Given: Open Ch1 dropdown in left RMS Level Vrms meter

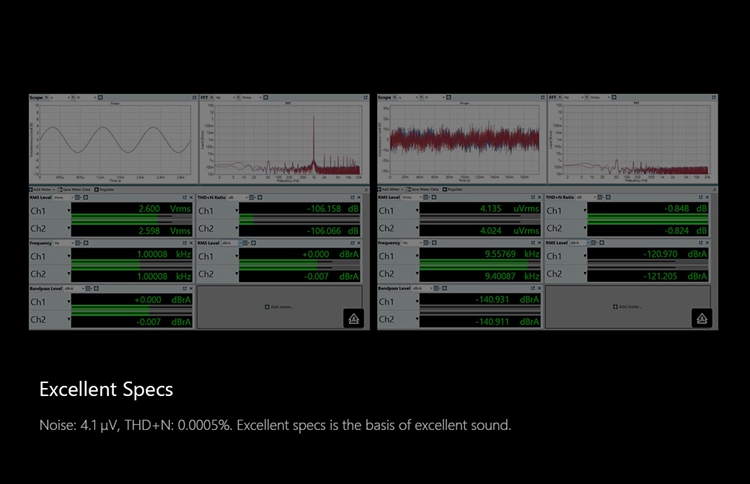Looking at the screenshot, I should tap(68, 211).
